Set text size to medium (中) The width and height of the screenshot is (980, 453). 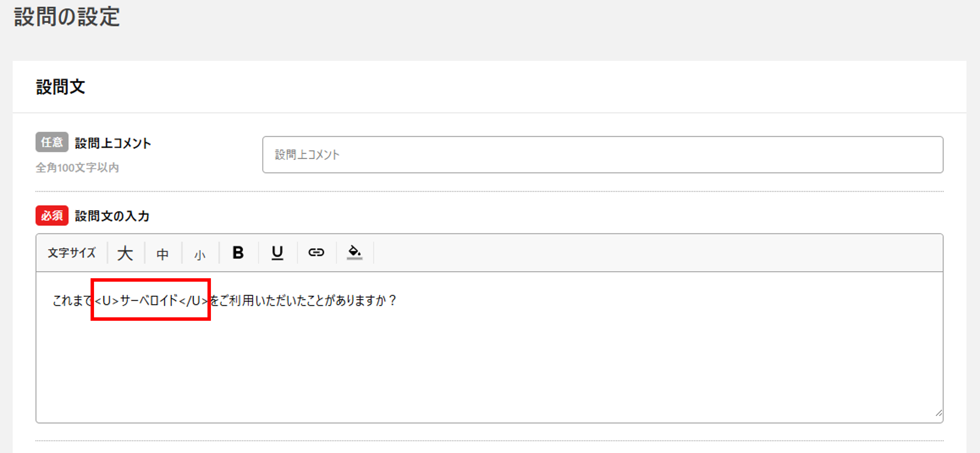pos(162,254)
